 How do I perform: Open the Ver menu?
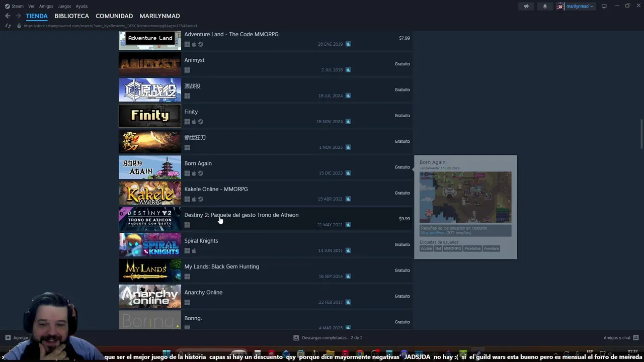31,6
